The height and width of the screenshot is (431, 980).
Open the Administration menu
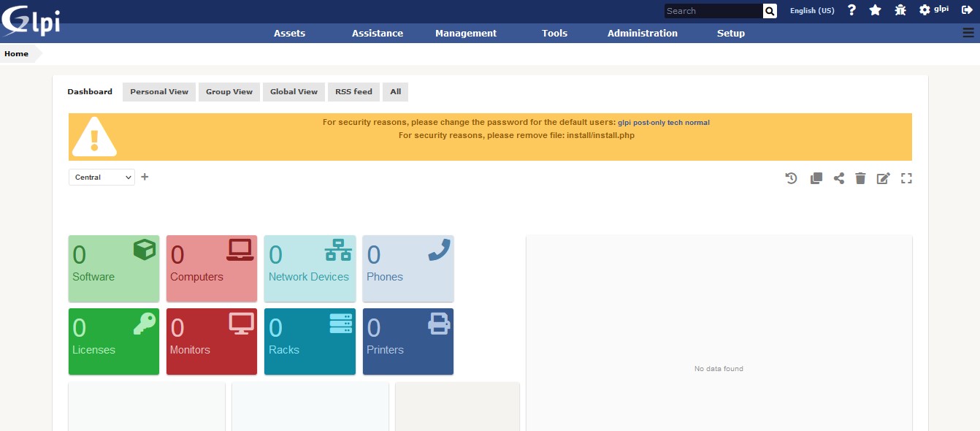(642, 33)
